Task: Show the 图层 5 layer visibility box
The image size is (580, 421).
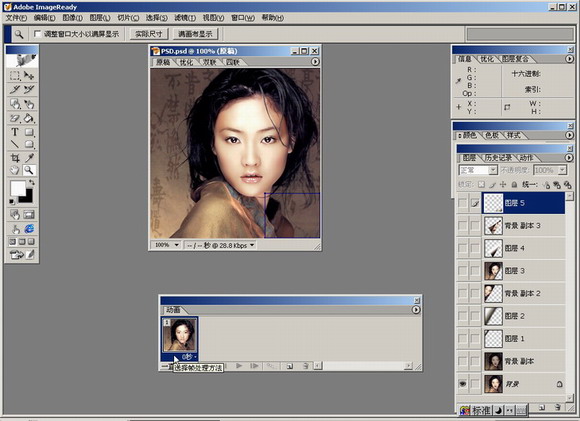Action: pos(463,203)
